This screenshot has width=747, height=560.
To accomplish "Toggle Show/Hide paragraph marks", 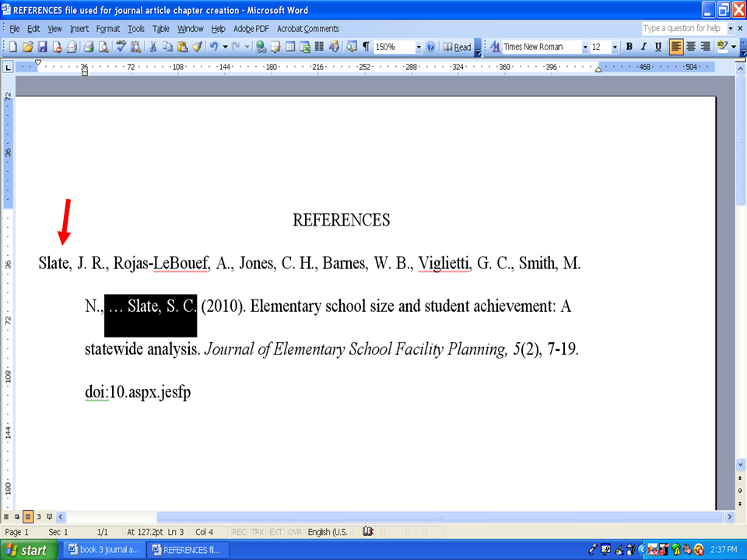I will [366, 47].
